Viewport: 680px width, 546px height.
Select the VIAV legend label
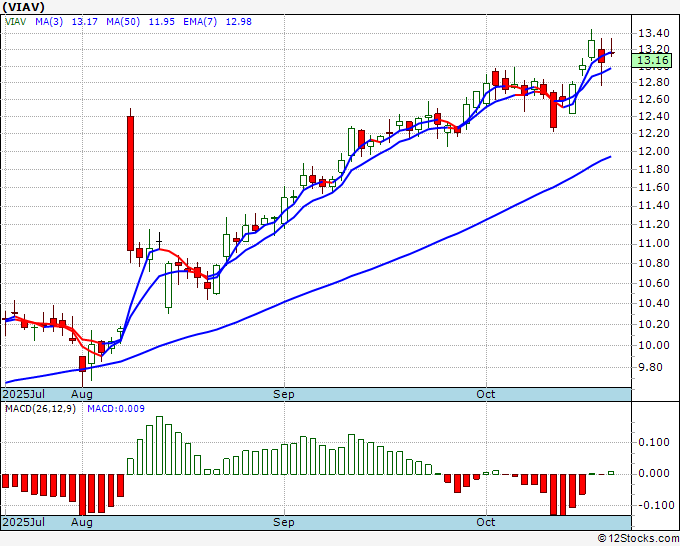[16, 22]
